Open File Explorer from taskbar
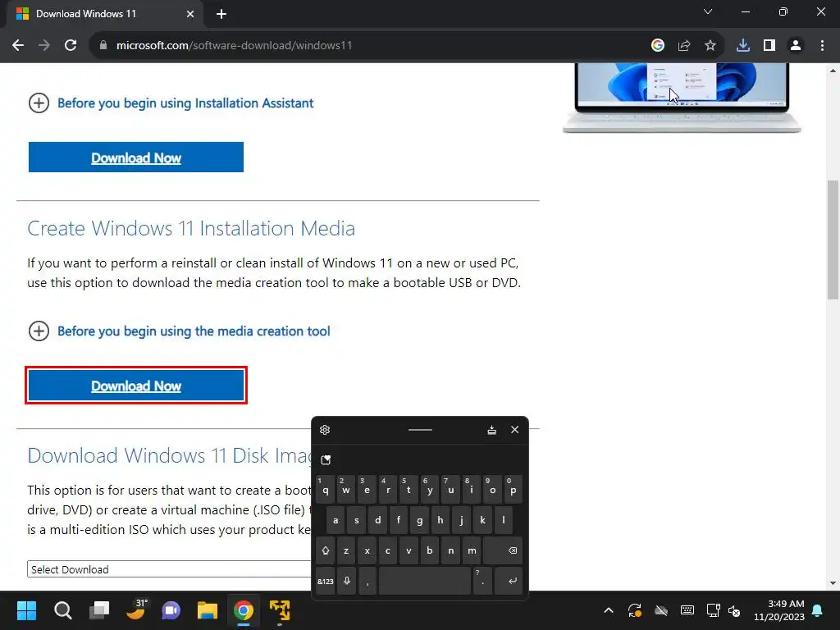This screenshot has width=840, height=630. point(208,610)
